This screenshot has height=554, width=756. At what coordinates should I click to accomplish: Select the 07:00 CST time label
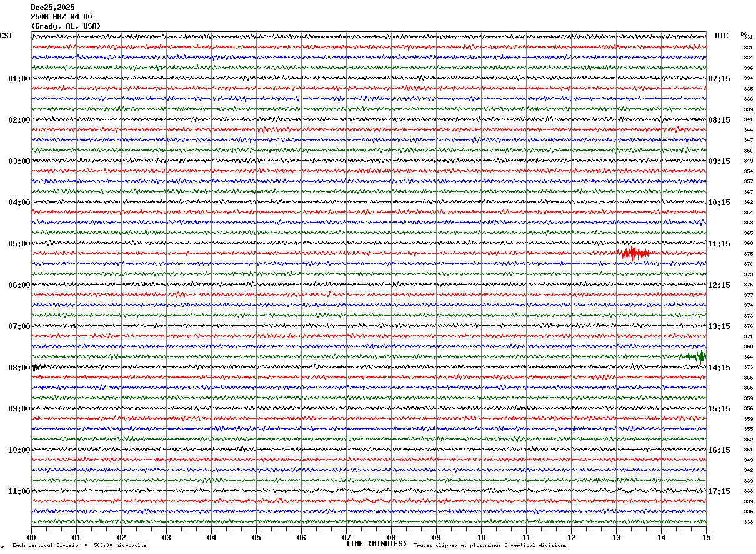19,326
